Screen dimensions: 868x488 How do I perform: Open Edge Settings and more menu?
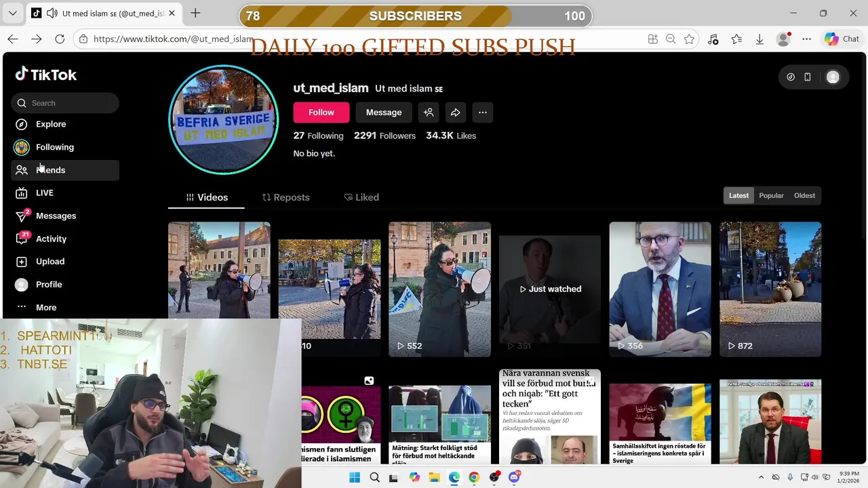806,39
